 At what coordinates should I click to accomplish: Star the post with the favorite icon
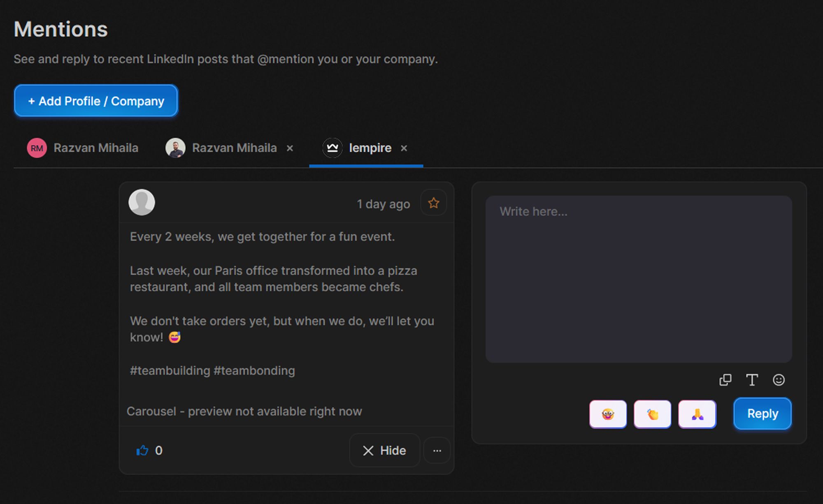pos(434,203)
